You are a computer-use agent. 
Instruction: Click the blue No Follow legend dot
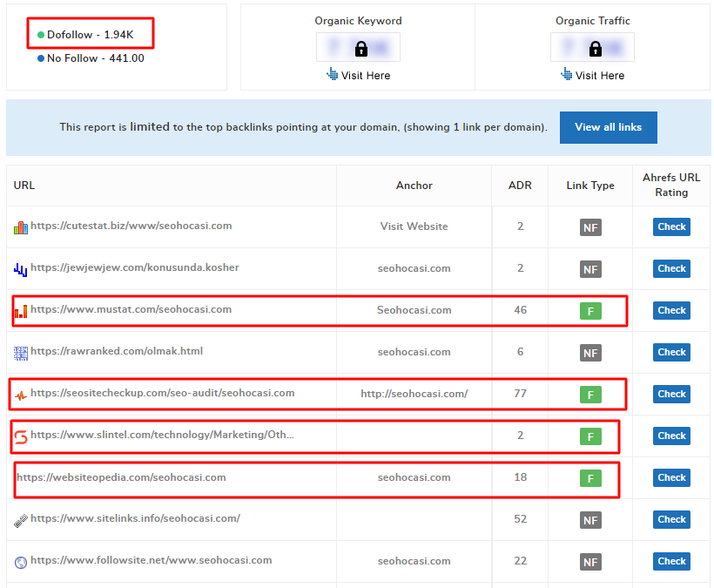click(41, 58)
